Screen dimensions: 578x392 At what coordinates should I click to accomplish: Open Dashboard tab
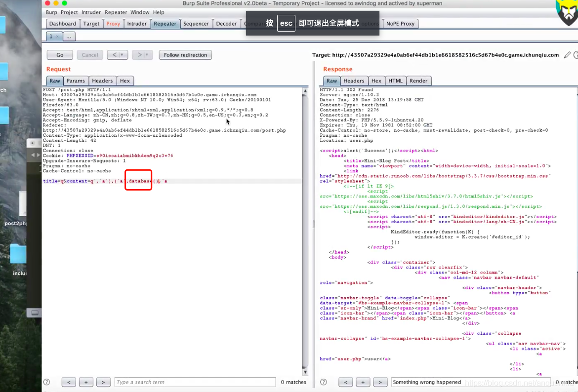[x=63, y=24]
